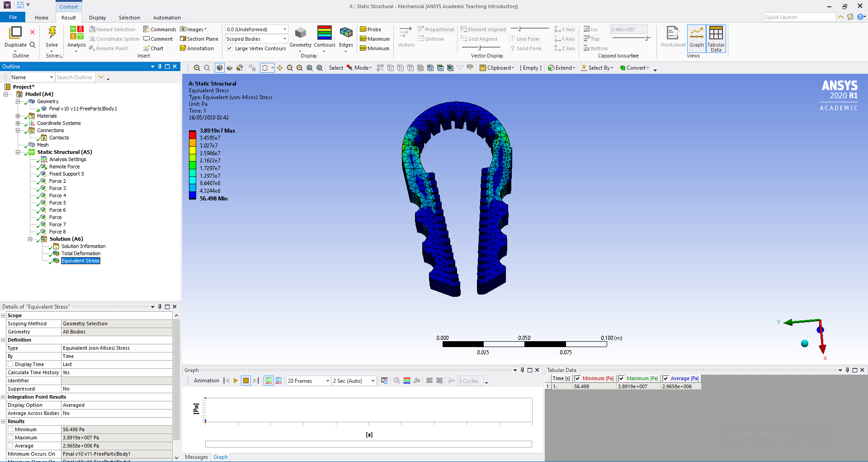Click the red legend color band
The height and width of the screenshot is (462, 868).
point(193,134)
